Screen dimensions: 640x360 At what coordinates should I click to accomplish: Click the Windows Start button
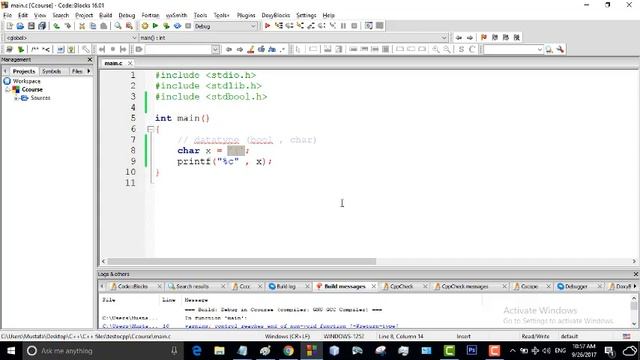coord(11,351)
